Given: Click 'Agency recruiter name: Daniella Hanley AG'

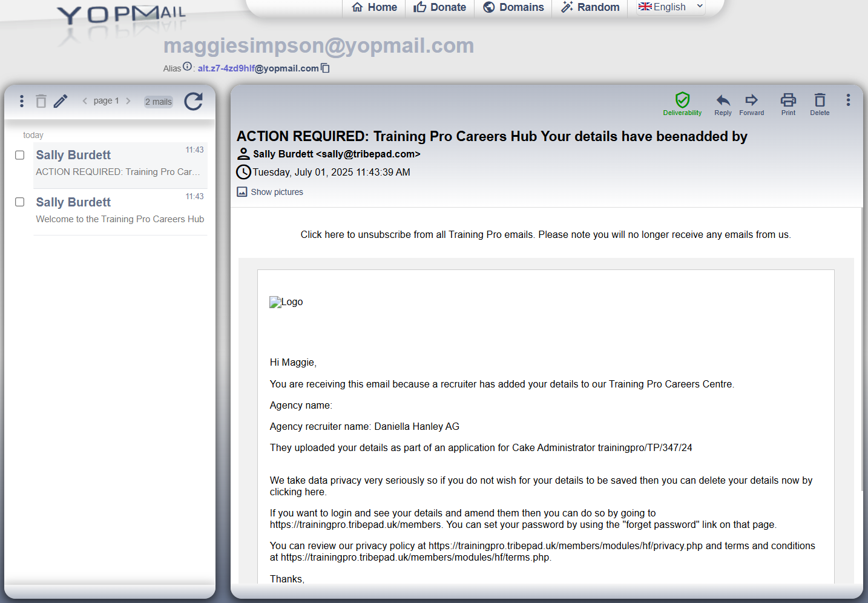Looking at the screenshot, I should point(364,427).
